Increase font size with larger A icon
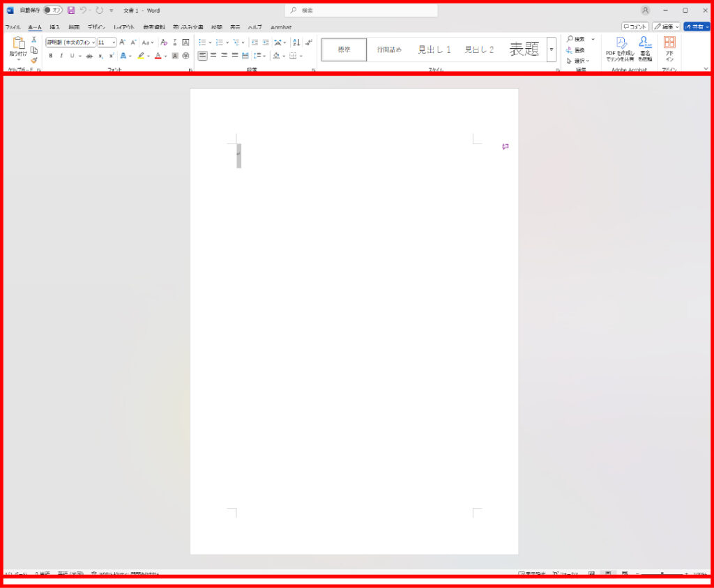Screen dimensions: 714x588 122,42
